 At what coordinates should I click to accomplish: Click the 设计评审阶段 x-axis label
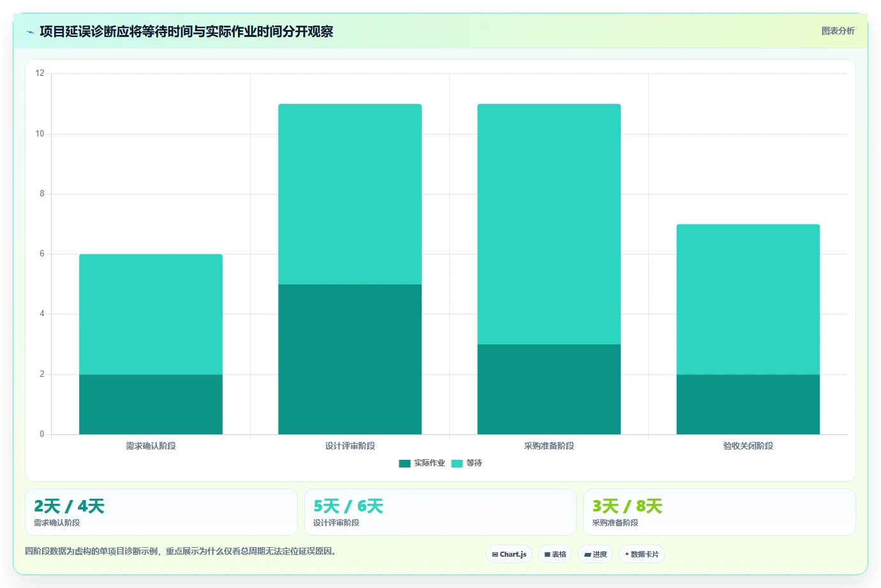pyautogui.click(x=350, y=446)
